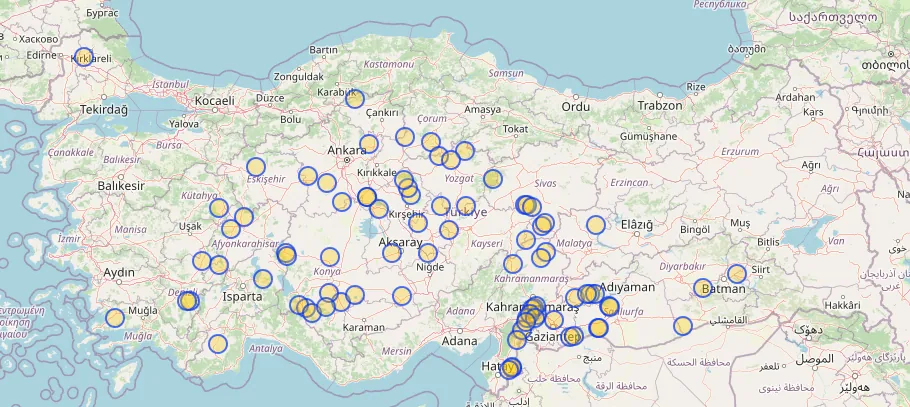The height and width of the screenshot is (407, 910).
Task: Select the marker east of Yozgat
Action: (492, 179)
